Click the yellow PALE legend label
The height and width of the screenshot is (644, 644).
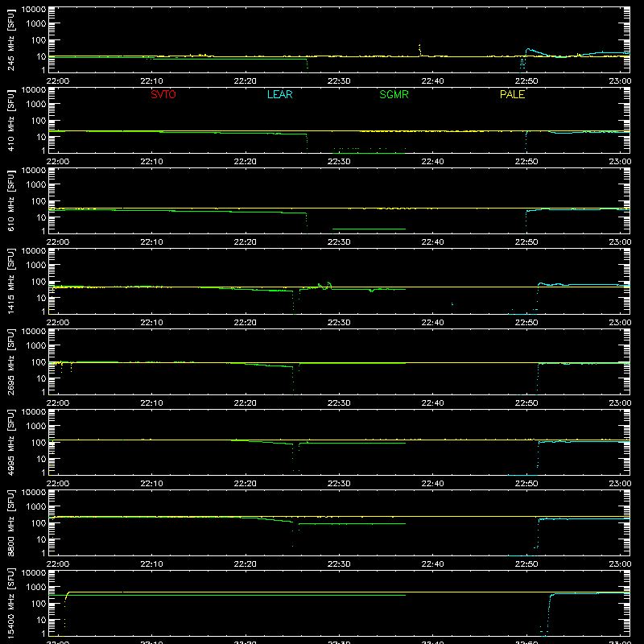[x=512, y=94]
